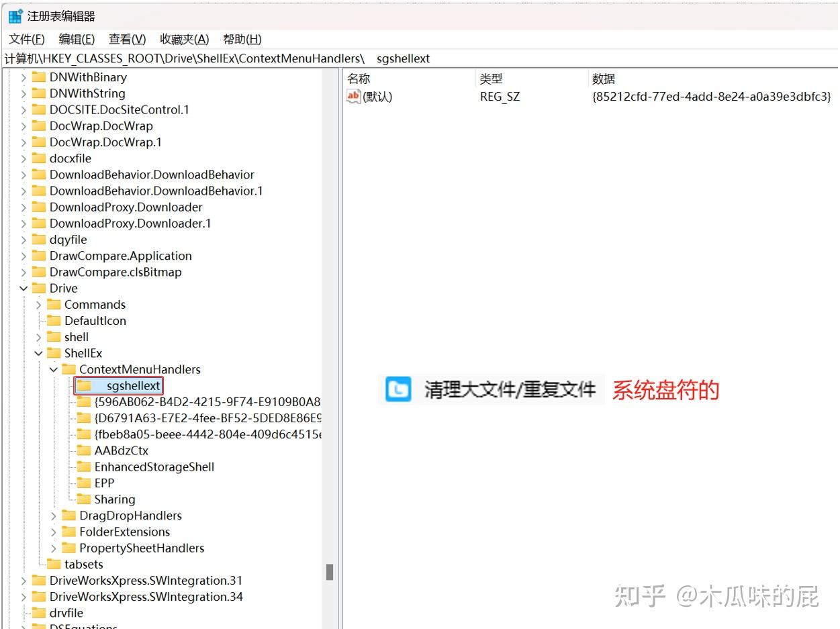Click the Drive folder icon
The width and height of the screenshot is (840, 629).
coord(39,288)
